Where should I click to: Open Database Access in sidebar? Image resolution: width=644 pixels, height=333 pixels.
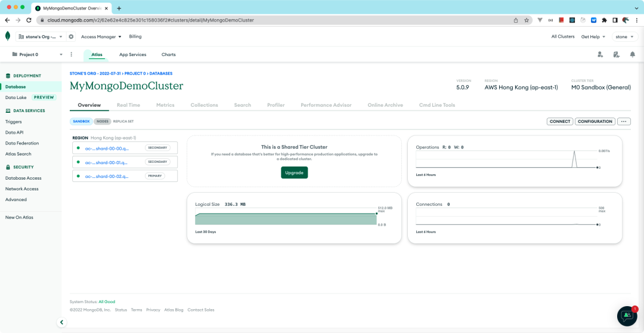point(23,178)
